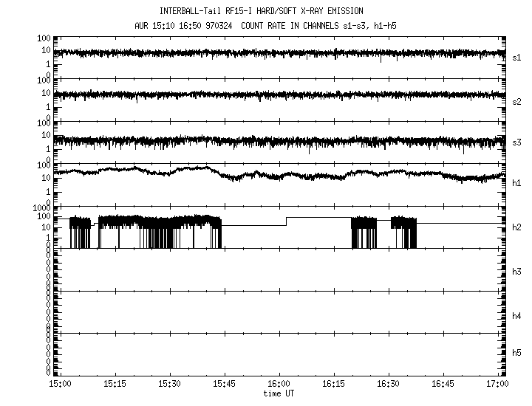Click the 16:00 time tick label

point(279,385)
